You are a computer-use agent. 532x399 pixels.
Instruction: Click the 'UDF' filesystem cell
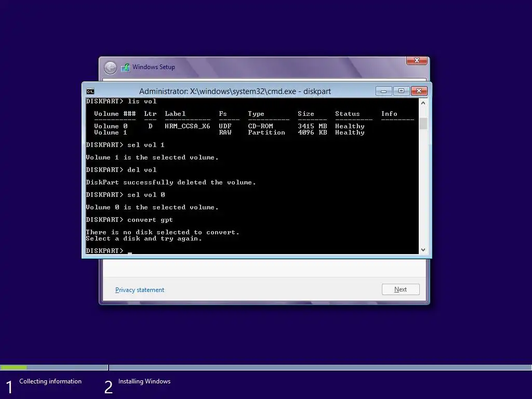tap(225, 126)
